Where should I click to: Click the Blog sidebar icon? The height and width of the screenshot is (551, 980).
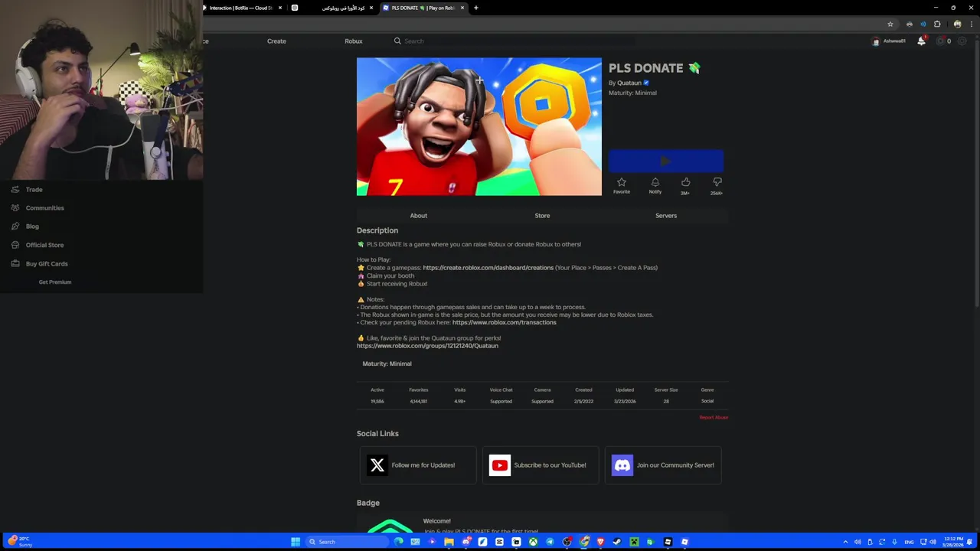15,227
